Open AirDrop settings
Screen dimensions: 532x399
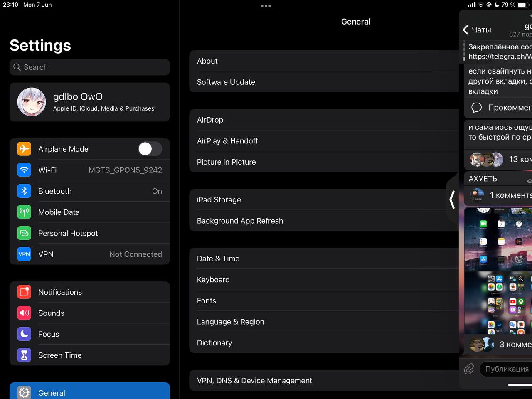[x=324, y=120]
